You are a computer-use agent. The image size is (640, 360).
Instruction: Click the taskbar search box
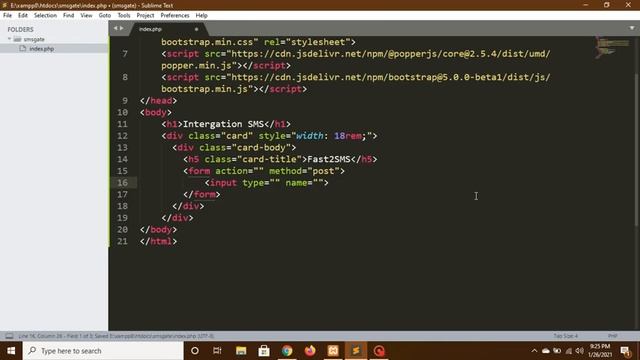pos(103,351)
